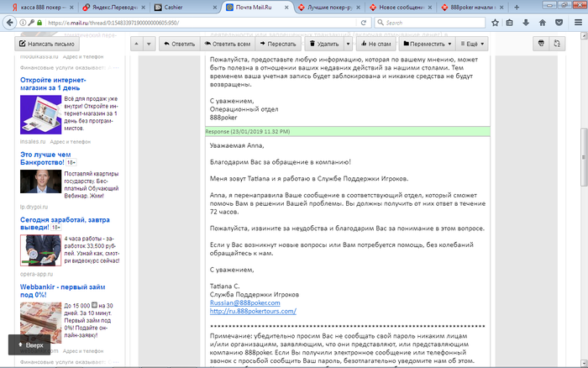
Task: Click the rightmost mail toolbar icon beside the mask
Action: [557, 44]
